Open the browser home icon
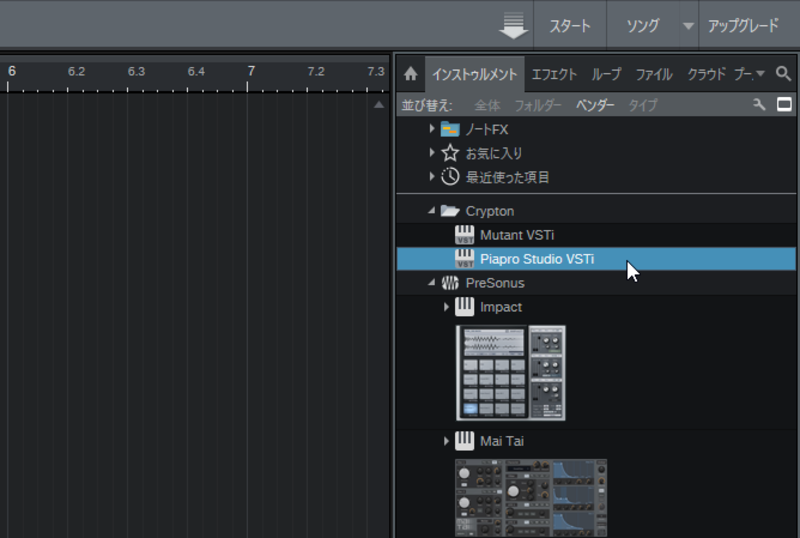Image resolution: width=800 pixels, height=538 pixels. [411, 74]
